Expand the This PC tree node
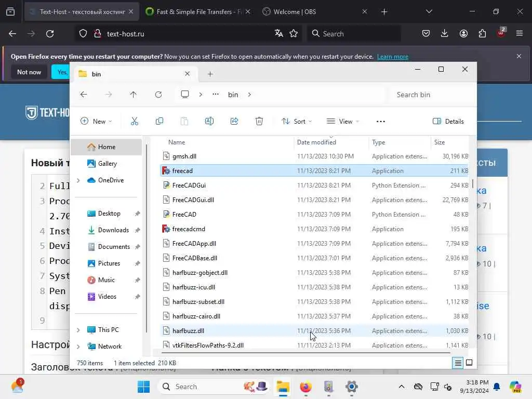Viewport: 532px width, 399px height. pos(78,330)
